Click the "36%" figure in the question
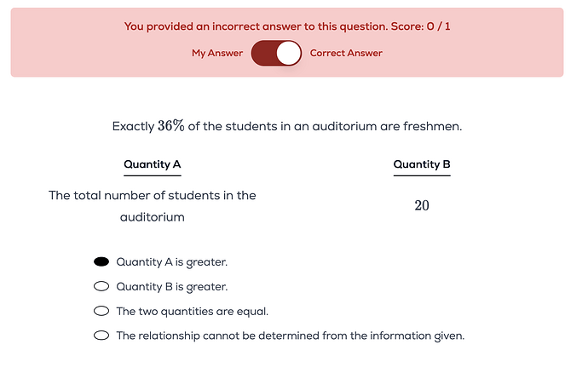This screenshot has height=373, width=588. coord(171,126)
